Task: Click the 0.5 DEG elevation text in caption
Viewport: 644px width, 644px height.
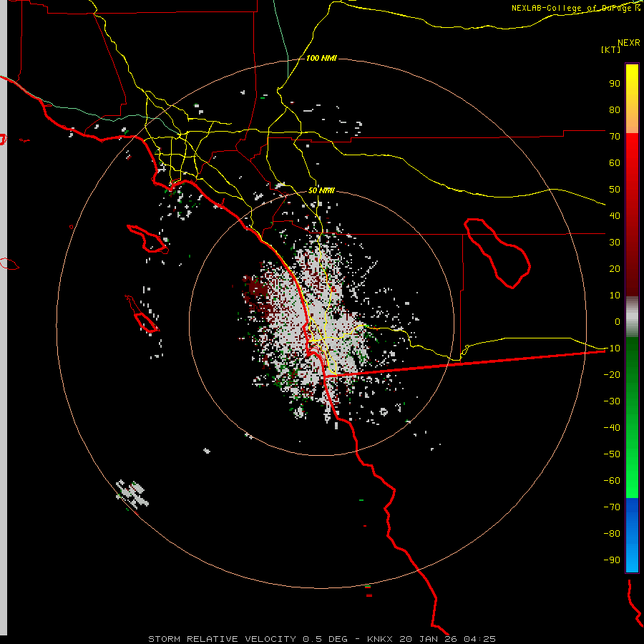Action: [325, 639]
